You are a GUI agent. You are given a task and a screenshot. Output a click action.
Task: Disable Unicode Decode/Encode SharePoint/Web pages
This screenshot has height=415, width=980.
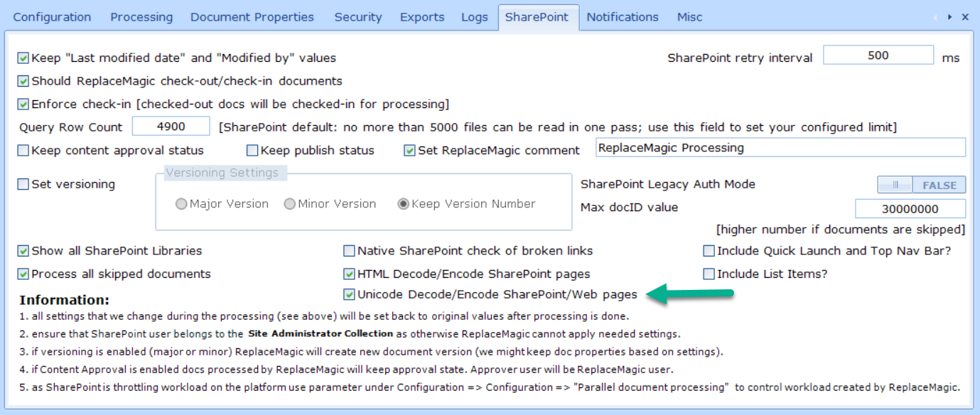pyautogui.click(x=349, y=294)
